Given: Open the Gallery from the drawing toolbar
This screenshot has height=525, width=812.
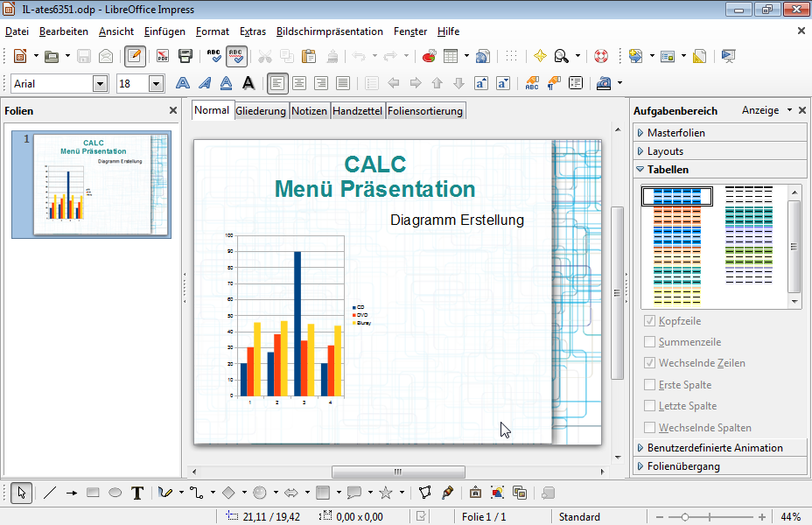Looking at the screenshot, I should tap(520, 493).
